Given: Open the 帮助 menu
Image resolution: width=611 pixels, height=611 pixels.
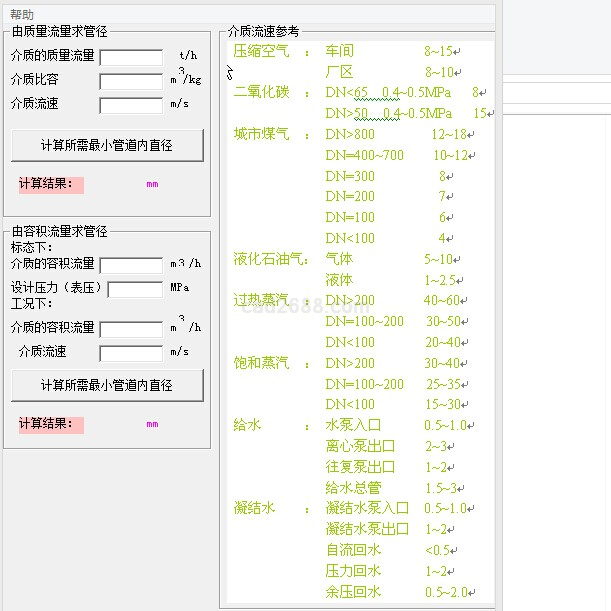Looking at the screenshot, I should pyautogui.click(x=21, y=15).
